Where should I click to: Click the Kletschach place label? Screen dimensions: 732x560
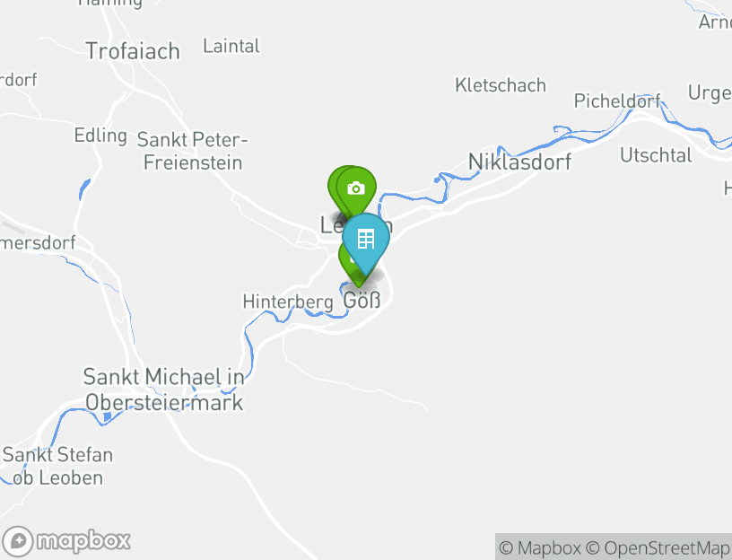pos(501,85)
